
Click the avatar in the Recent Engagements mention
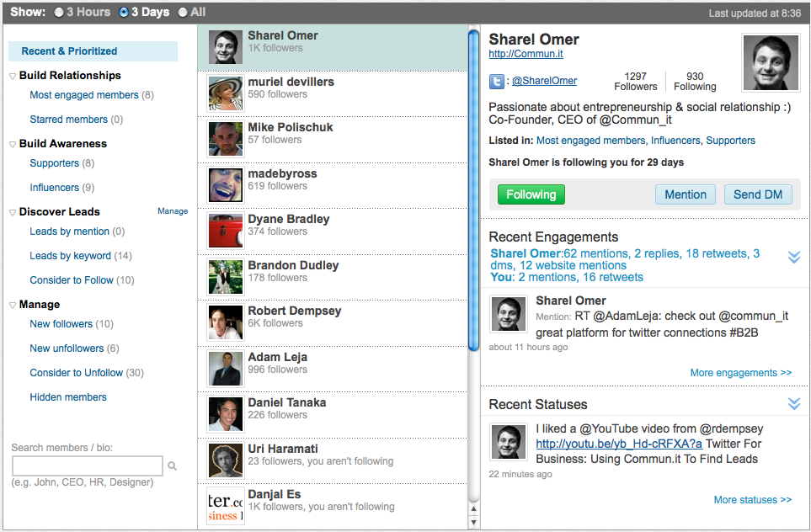coord(508,314)
